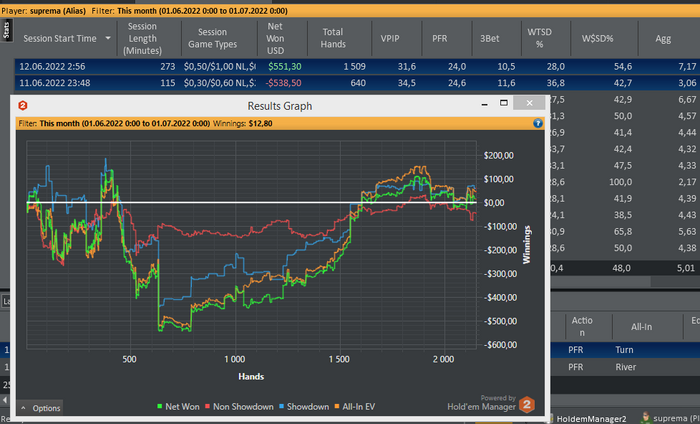Open the suprema taskbar item
This screenshot has height=424, width=700.
pos(669,419)
